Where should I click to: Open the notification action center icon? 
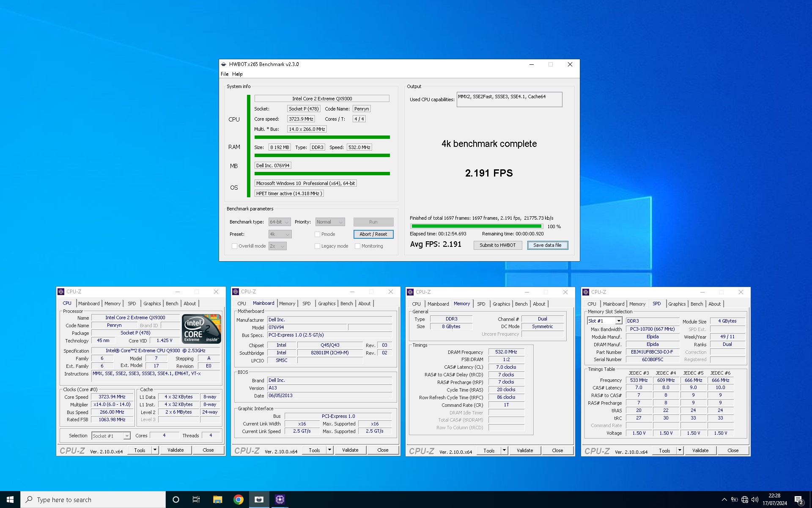click(x=799, y=500)
